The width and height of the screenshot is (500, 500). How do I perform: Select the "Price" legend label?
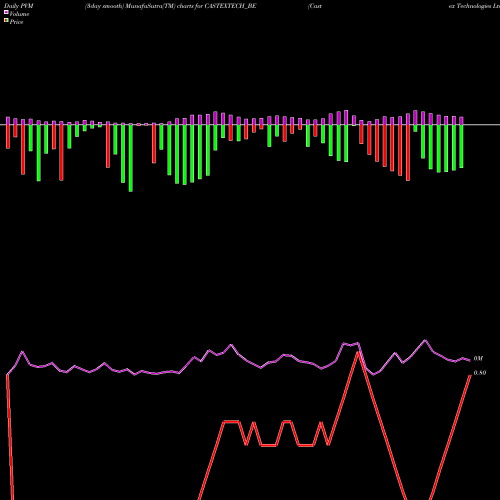[x=16, y=22]
